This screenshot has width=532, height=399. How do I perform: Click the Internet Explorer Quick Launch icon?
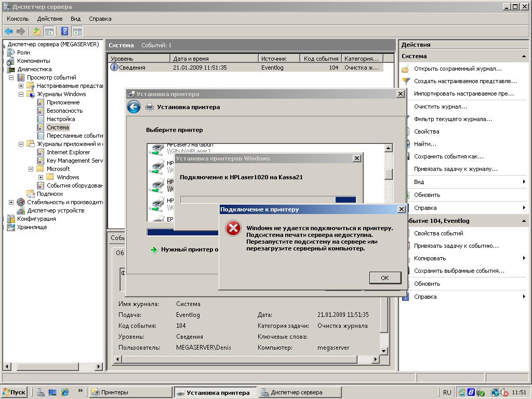pos(65,392)
